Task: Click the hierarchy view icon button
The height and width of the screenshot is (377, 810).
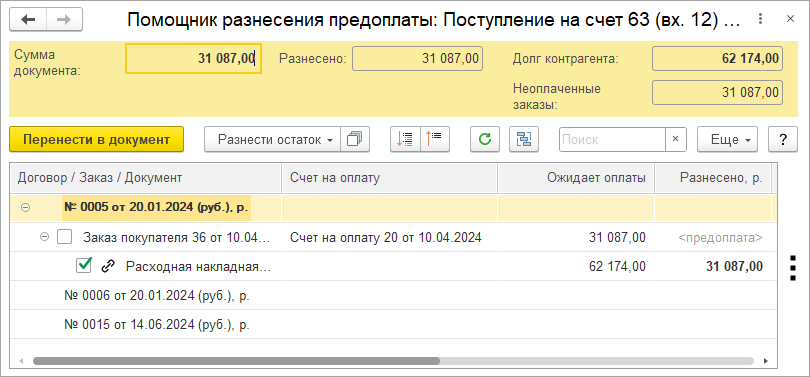Action: click(524, 139)
